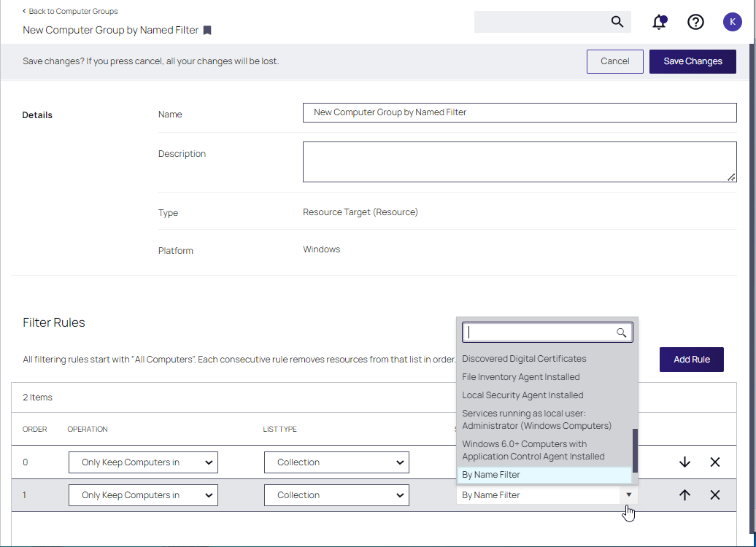Image resolution: width=756 pixels, height=547 pixels.
Task: Move rule 0 down with arrow
Action: click(684, 462)
